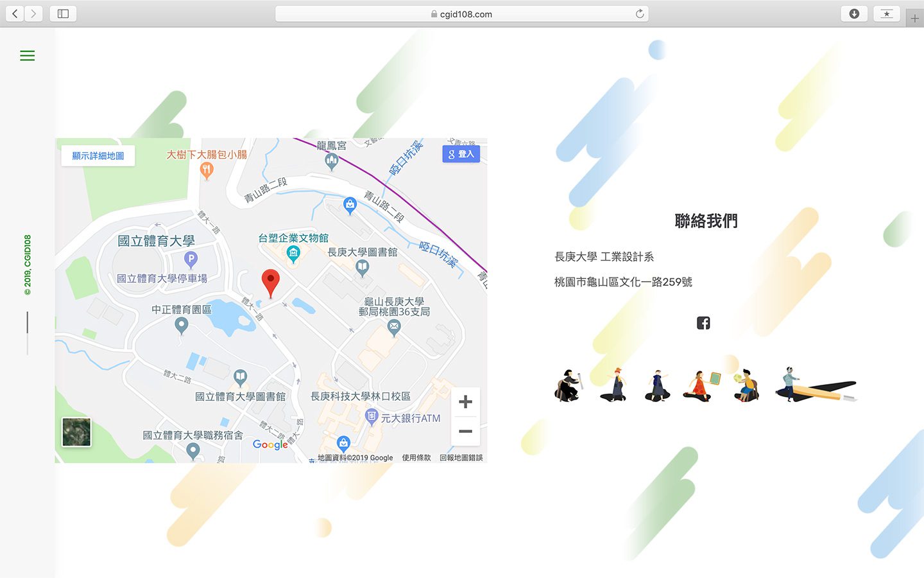This screenshot has height=578, width=924.
Task: Click the 國立體育大學停車場 parking marker
Action: pos(191,259)
